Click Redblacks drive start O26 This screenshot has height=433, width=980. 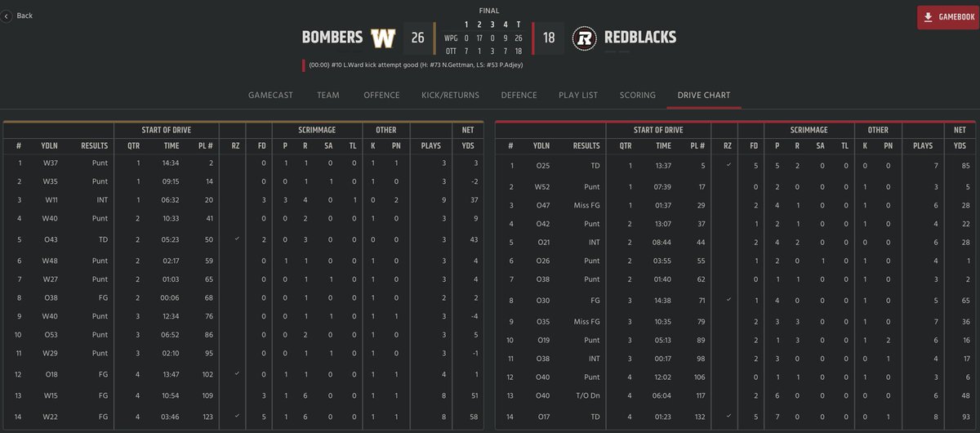point(541,261)
